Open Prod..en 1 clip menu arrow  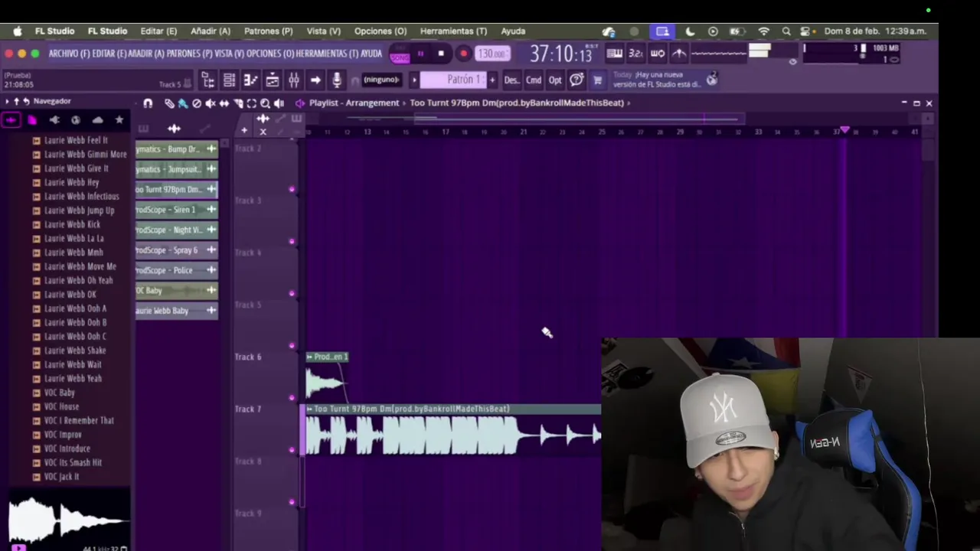click(309, 357)
